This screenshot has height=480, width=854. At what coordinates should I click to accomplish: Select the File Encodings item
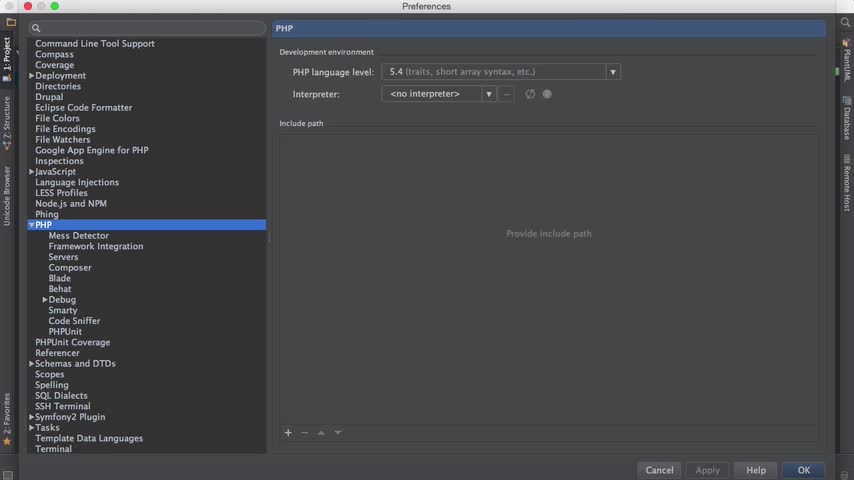pyautogui.click(x=65, y=129)
